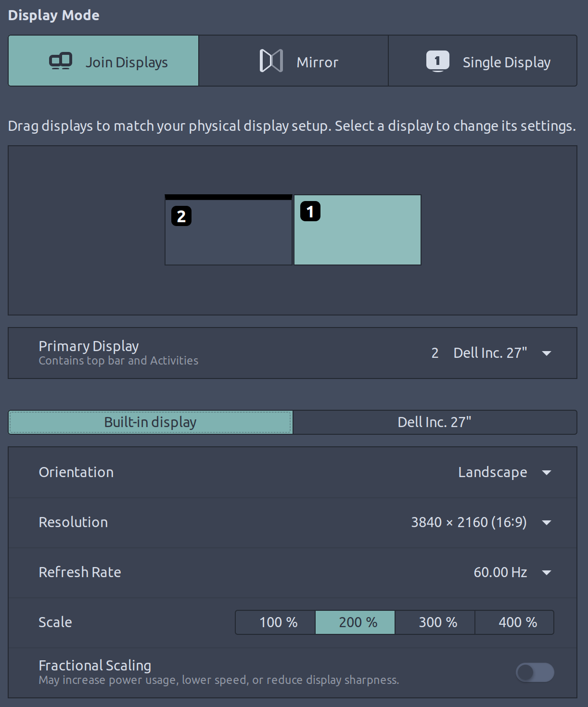588x707 pixels.
Task: Expand the Resolution 3840 × 2160 dropdown
Action: (x=481, y=522)
